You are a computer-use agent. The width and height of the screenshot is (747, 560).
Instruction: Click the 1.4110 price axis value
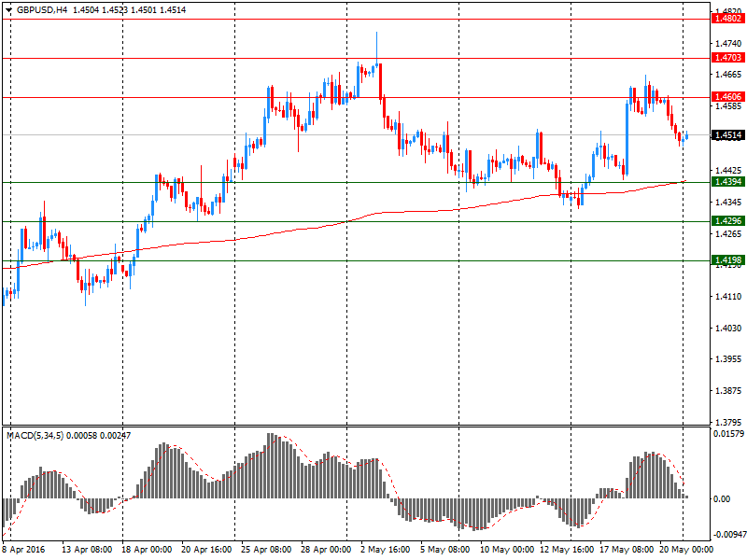(728, 296)
